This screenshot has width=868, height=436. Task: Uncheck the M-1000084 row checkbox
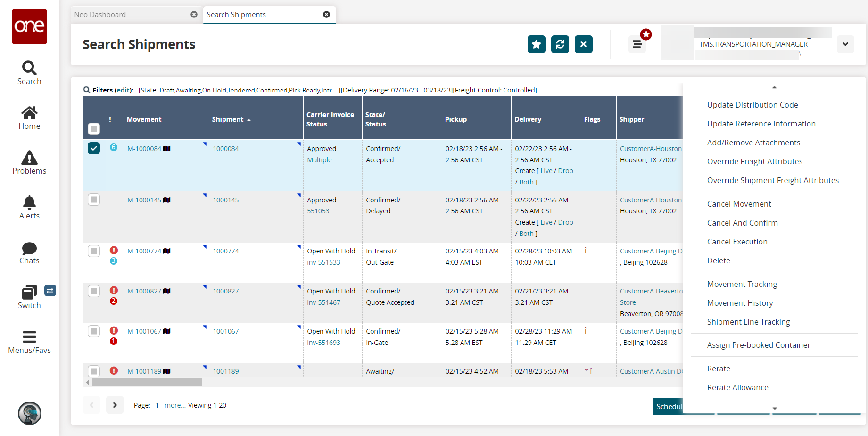pos(94,149)
